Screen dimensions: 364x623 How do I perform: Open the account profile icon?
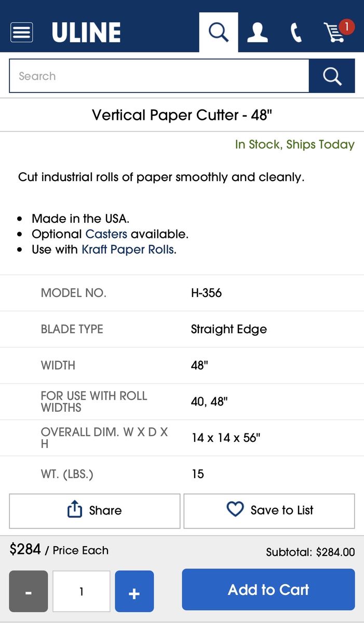(257, 32)
